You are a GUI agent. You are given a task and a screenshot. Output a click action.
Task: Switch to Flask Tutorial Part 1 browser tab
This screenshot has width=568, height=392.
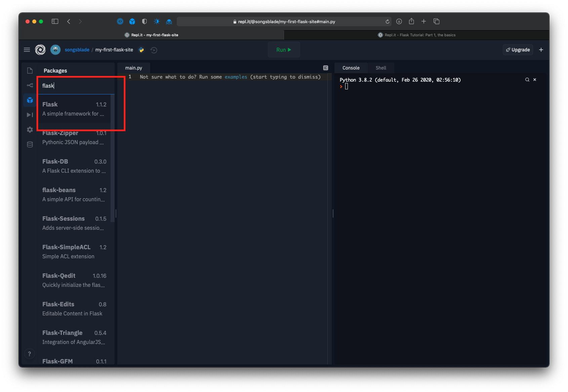coord(417,35)
